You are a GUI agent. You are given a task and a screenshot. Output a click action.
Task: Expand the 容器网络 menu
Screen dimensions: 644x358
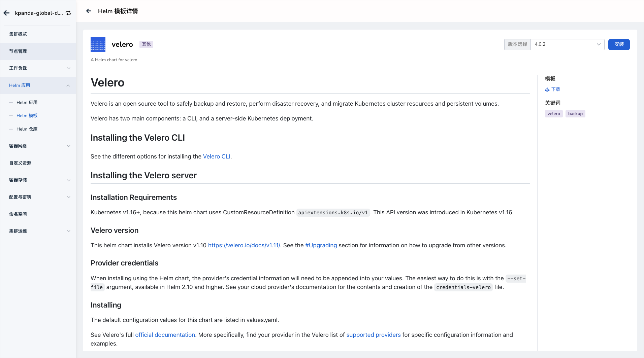click(38, 146)
